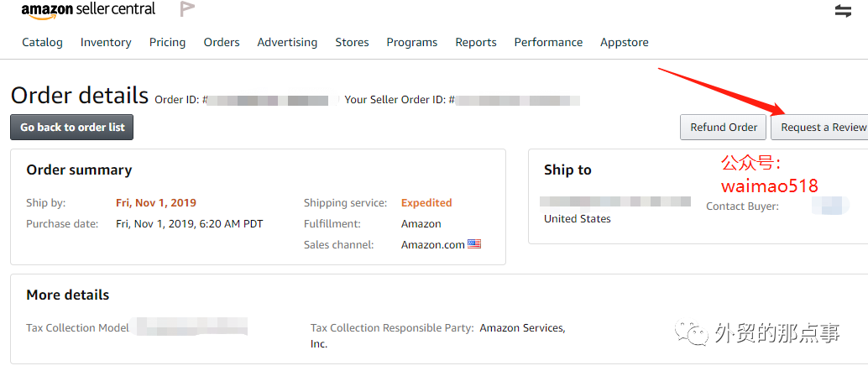868x371 pixels.
Task: Open the Reports menu
Action: pos(476,42)
